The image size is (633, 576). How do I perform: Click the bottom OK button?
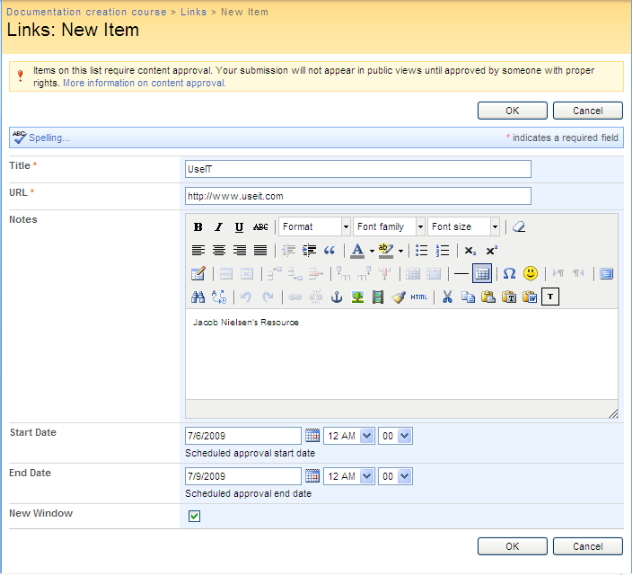512,547
